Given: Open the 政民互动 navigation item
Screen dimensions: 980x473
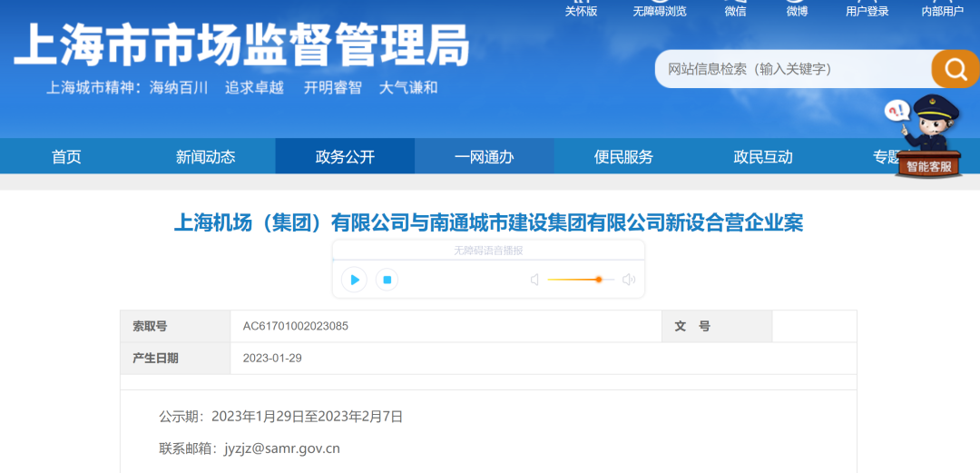Looking at the screenshot, I should (x=763, y=157).
